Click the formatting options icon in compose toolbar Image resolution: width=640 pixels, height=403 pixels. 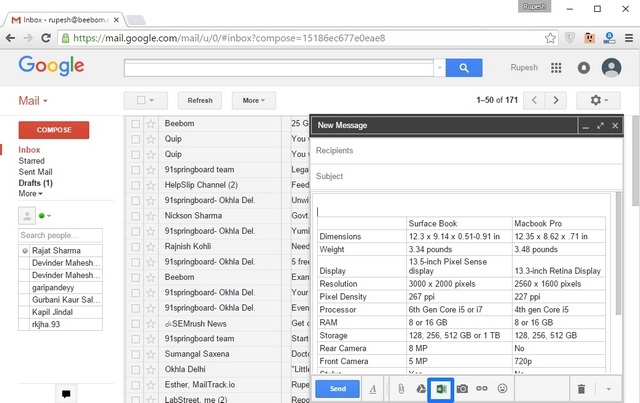tap(373, 389)
